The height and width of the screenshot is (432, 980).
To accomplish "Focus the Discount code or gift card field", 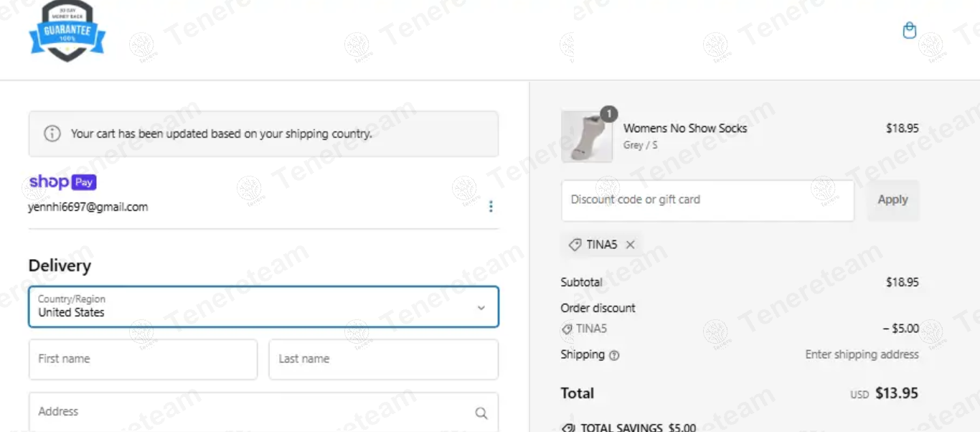I will 707,200.
